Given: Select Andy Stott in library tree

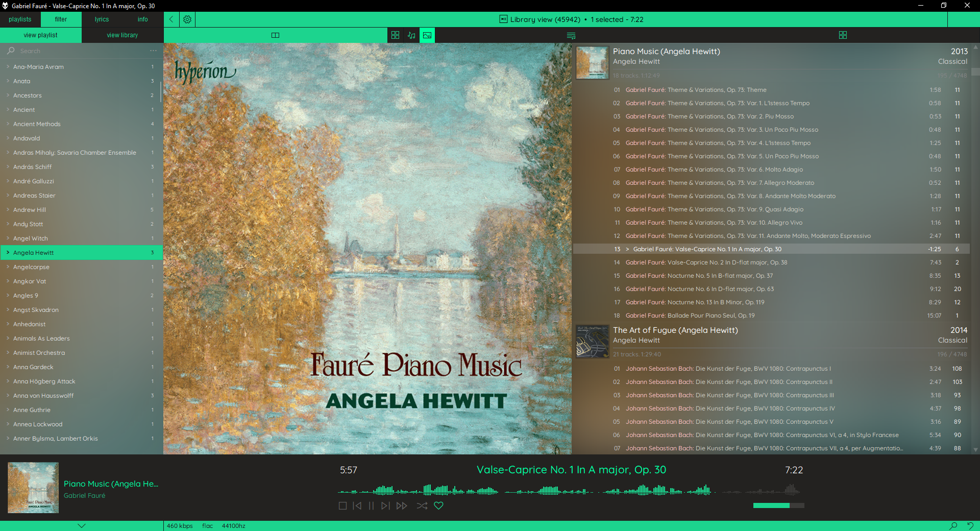Looking at the screenshot, I should pos(81,224).
